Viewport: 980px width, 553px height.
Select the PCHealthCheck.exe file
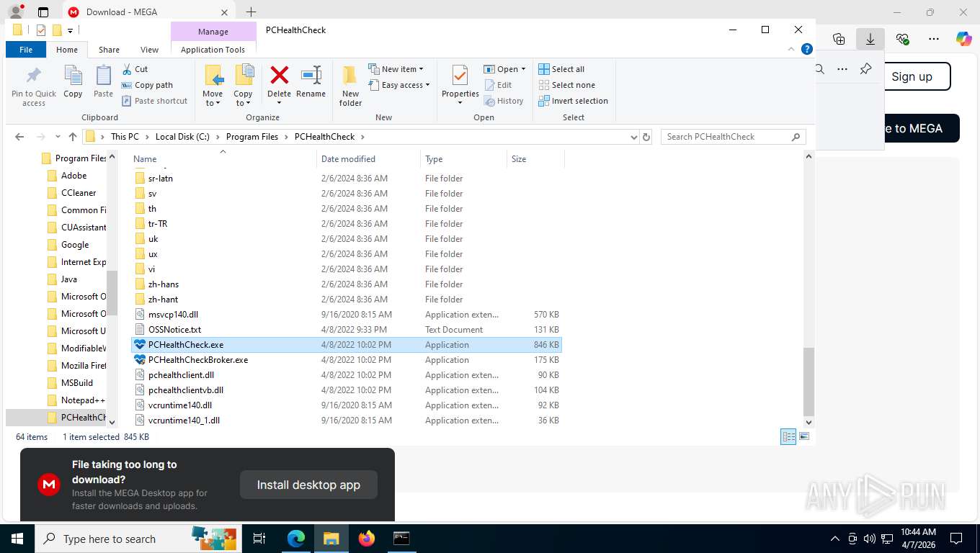point(347,345)
